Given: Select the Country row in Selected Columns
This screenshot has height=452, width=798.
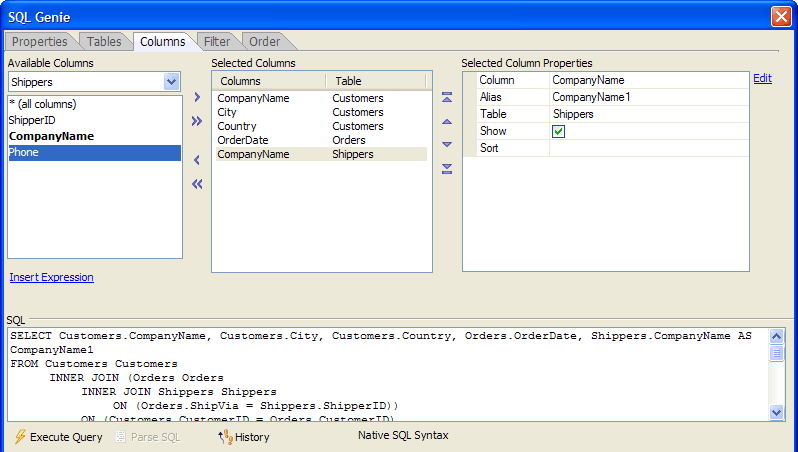Looking at the screenshot, I should [x=322, y=126].
